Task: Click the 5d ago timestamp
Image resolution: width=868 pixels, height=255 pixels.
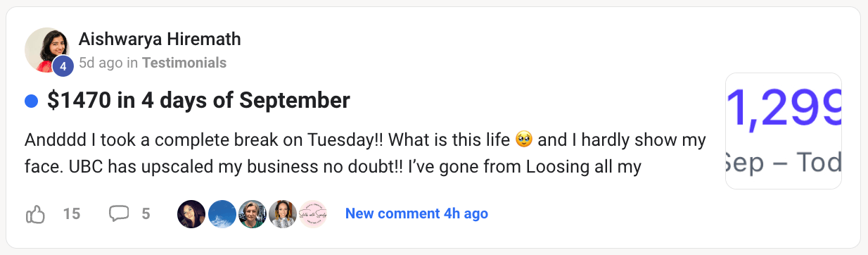Action: pos(101,63)
